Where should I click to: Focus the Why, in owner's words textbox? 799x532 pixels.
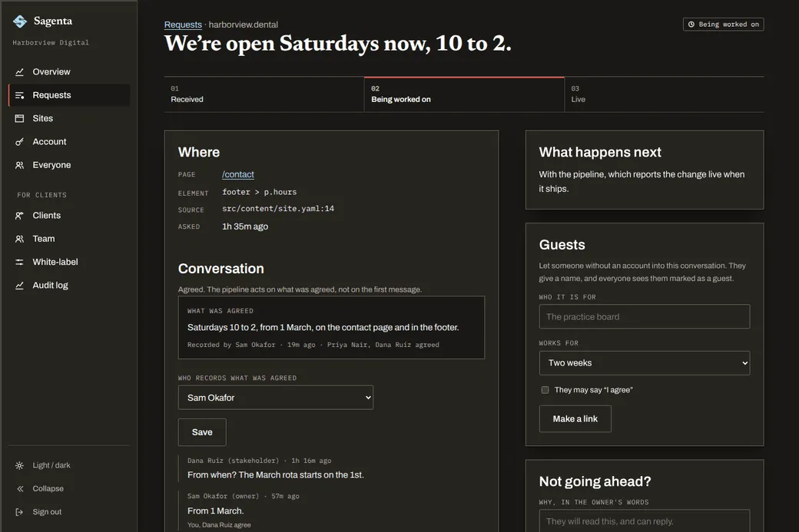pos(645,520)
